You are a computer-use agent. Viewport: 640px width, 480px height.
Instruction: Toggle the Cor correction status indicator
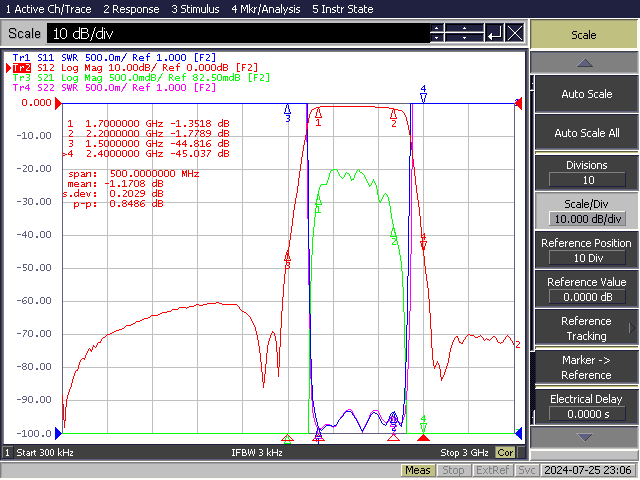coord(505,453)
